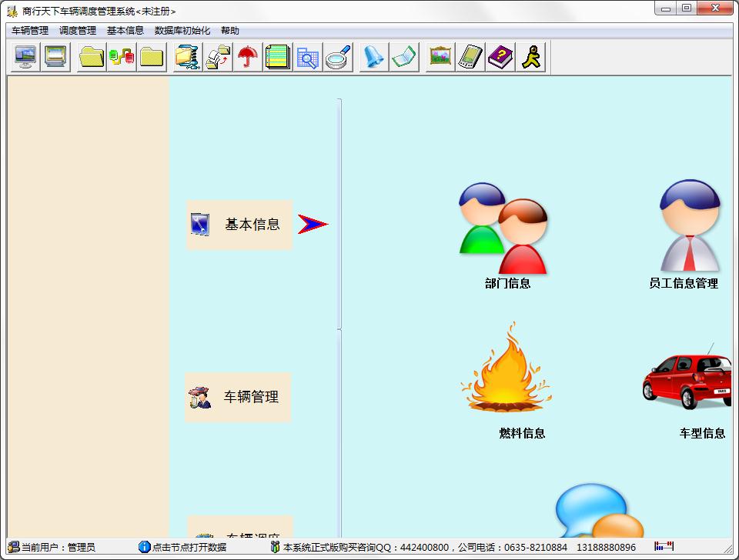Click the 点击节点打开数据 status entry
Viewport: 739px width, 560px height.
189,547
